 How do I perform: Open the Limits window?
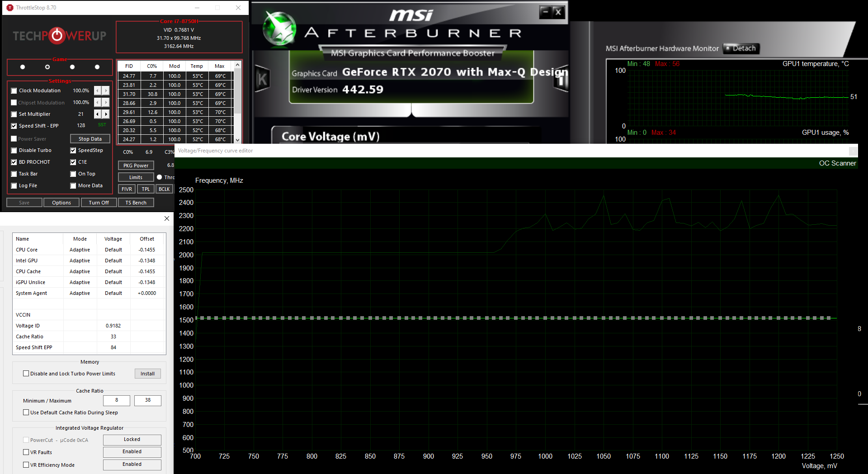click(x=136, y=177)
